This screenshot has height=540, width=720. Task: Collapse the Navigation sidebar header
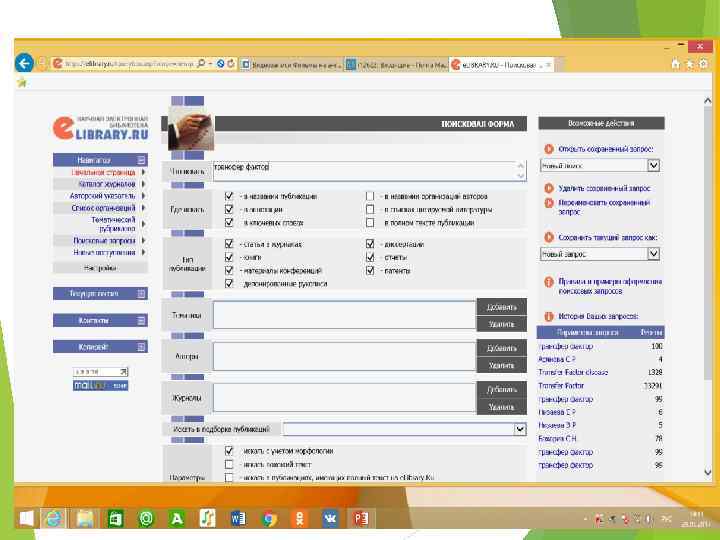[142, 160]
